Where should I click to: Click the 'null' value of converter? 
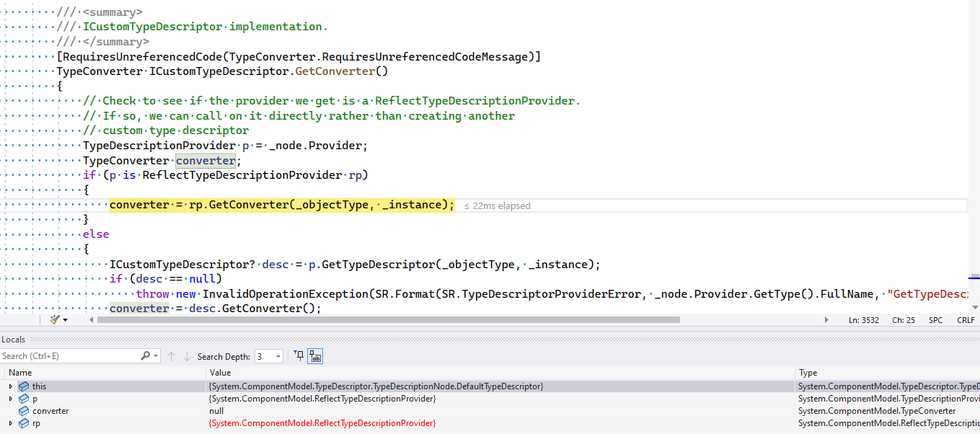(215, 411)
